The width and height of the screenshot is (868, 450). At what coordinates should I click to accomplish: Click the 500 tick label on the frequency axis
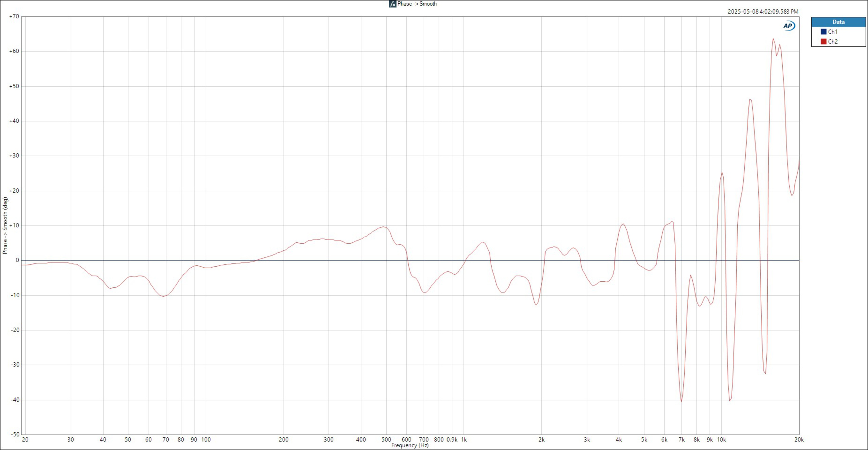click(386, 440)
